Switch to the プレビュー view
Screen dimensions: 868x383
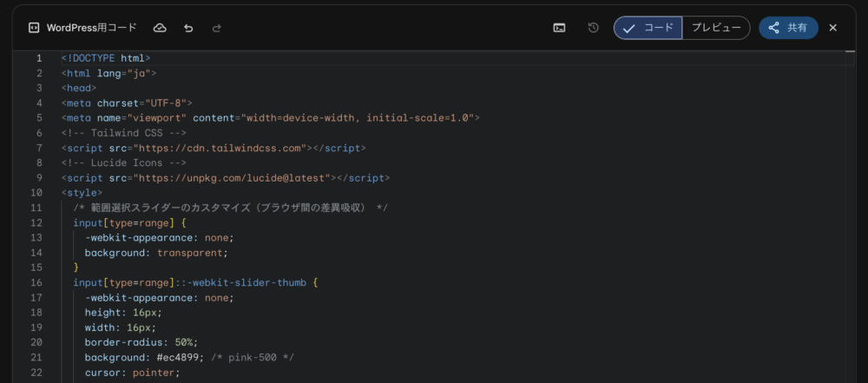(x=716, y=28)
